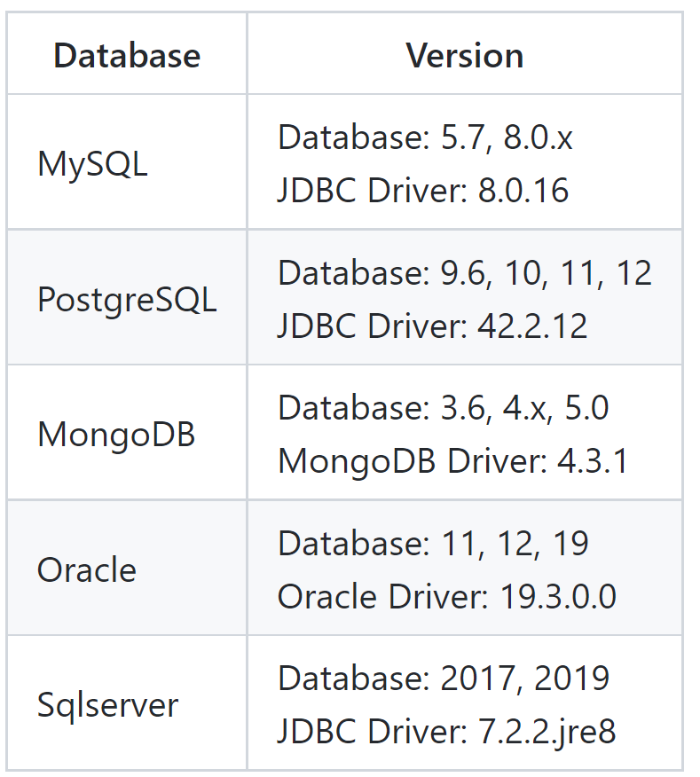Click JDBC Driver: 42.2.12 text
The height and width of the screenshot is (777, 700).
[x=432, y=326]
